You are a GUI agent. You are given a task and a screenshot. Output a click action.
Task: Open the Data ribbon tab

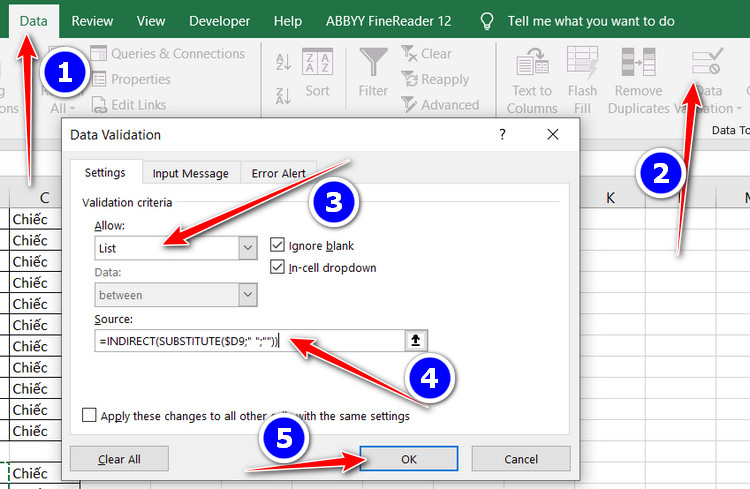pyautogui.click(x=33, y=21)
